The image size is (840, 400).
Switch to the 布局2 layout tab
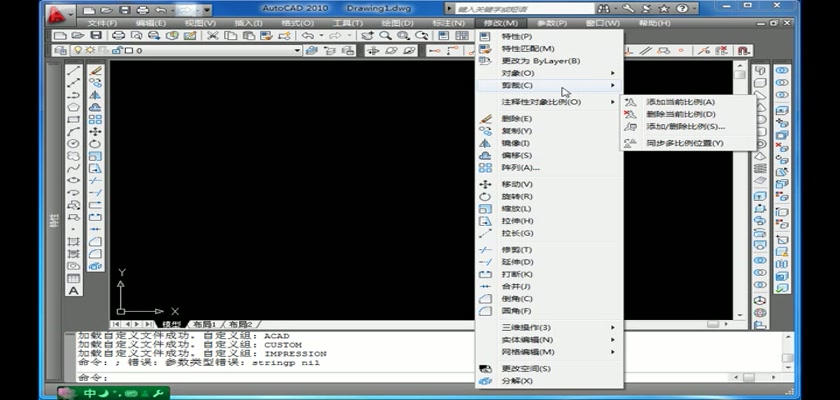pyautogui.click(x=241, y=324)
